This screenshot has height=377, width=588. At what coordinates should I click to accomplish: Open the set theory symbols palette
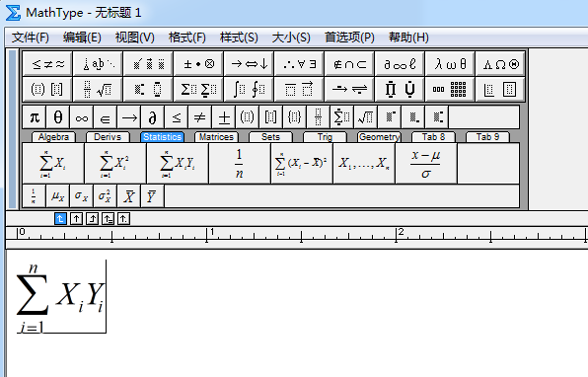[349, 64]
